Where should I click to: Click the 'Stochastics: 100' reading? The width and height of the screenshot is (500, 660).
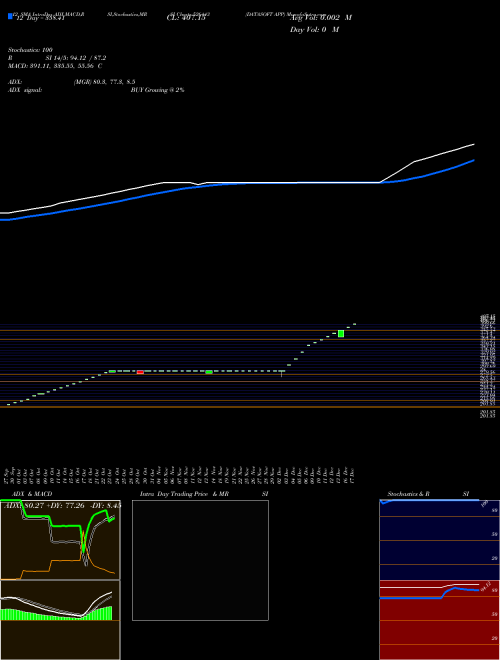(30, 50)
